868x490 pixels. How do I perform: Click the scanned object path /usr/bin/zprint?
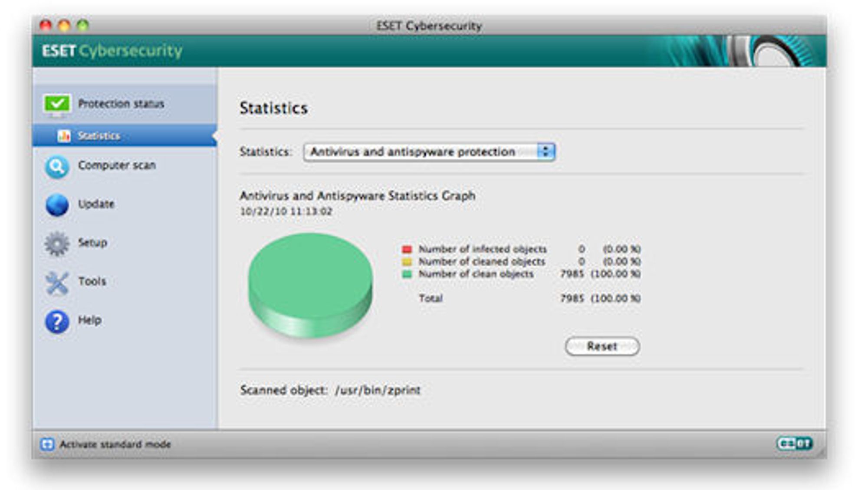tap(378, 390)
